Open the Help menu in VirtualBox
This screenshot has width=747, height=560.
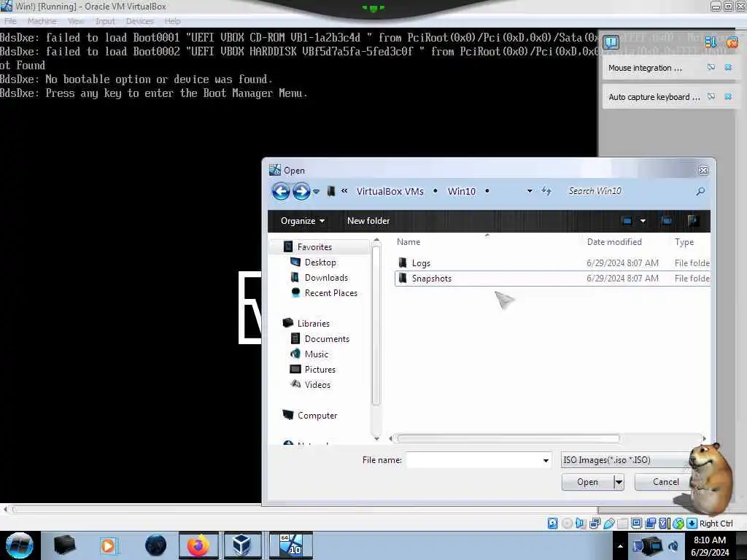[172, 21]
